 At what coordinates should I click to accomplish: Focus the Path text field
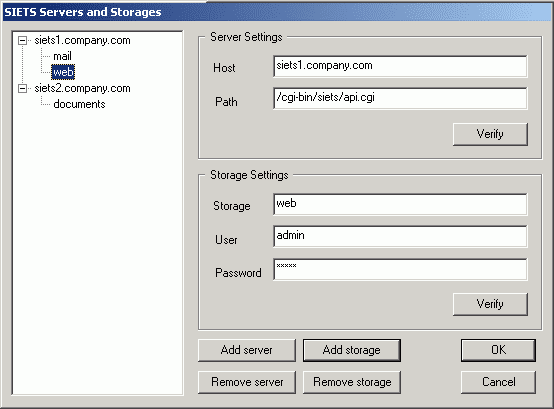point(400,98)
